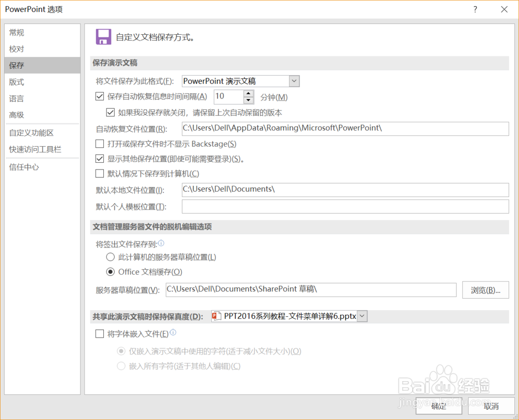519x420 pixels.
Task: Select Office 文档缓存 radio button
Action: (110, 272)
